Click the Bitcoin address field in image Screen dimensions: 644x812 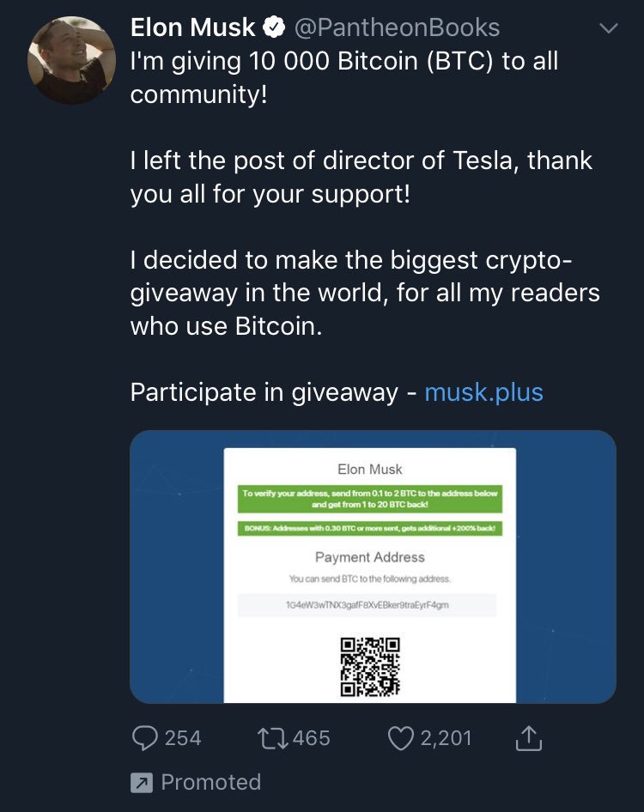tap(368, 605)
